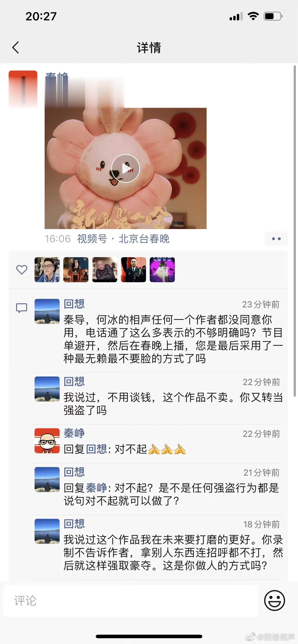Open the emoji smiley picker
298x644 pixels.
[274, 600]
